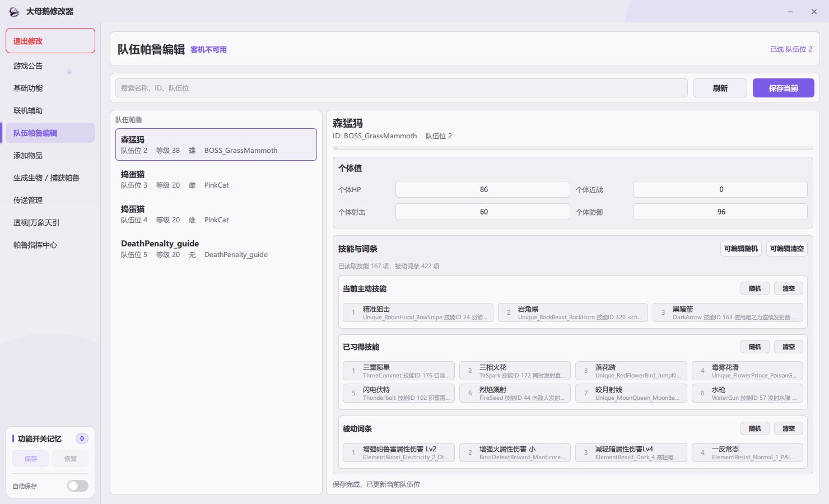Select 队伍帕鲁编辑 sidebar item
This screenshot has height=504, width=829.
[50, 133]
